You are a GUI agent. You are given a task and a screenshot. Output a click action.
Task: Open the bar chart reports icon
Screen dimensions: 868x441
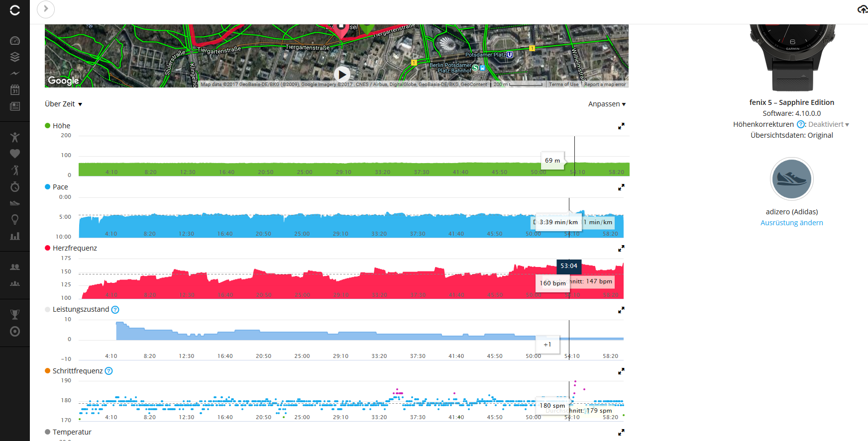15,236
